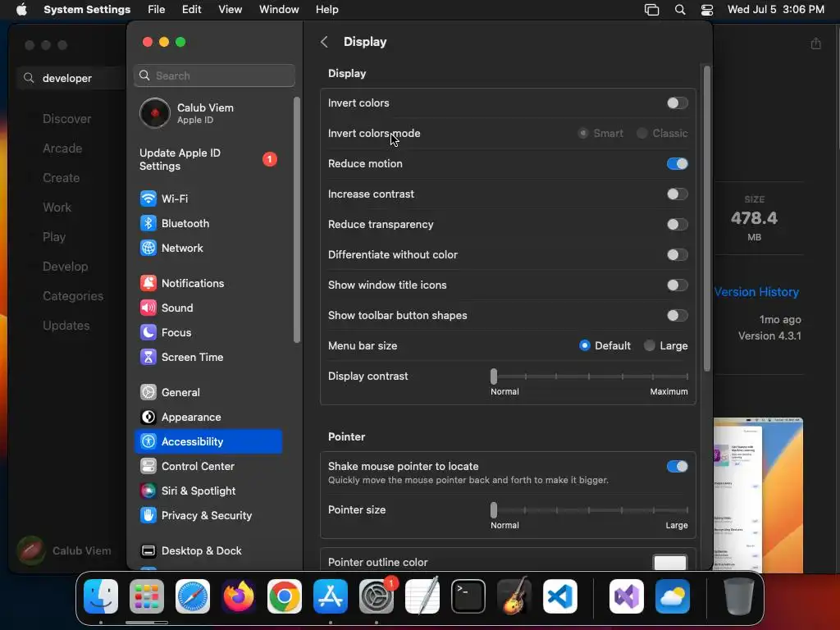Turn off Reduce motion

pyautogui.click(x=677, y=163)
